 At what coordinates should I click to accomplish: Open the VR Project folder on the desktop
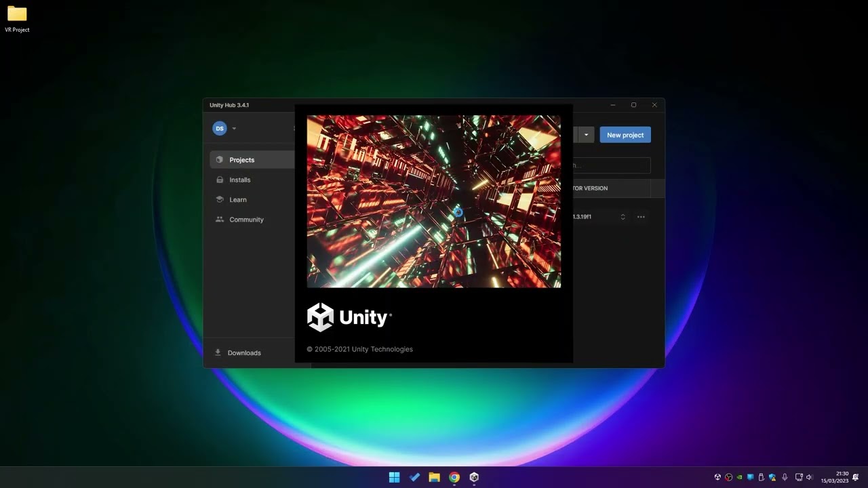17,19
